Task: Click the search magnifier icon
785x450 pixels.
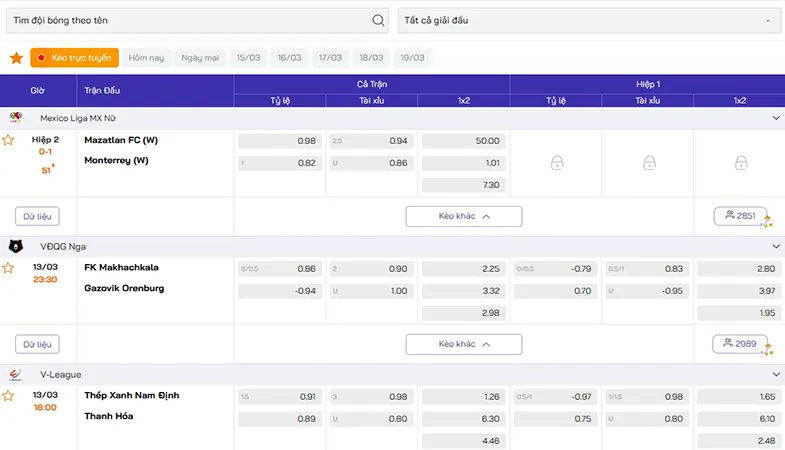Action: click(x=378, y=20)
